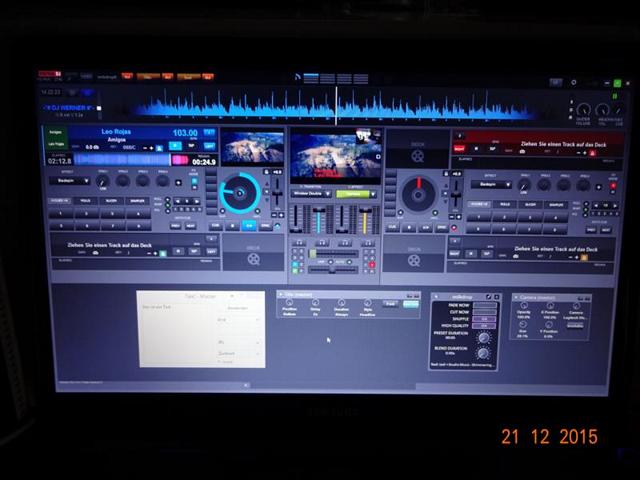Expand the small dropdown on bottom-left deck header
Screen dimensions: 640x480
pos(211,239)
